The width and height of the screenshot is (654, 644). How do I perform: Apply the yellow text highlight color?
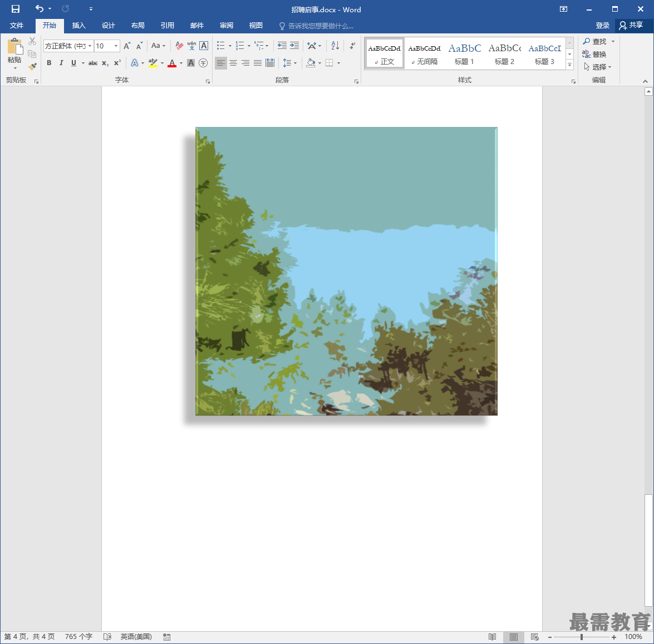point(153,63)
